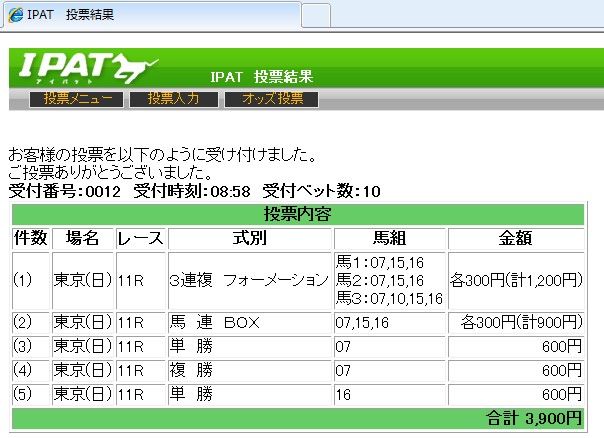This screenshot has height=438, width=604.
Task: Click the お客様の投票を以下のように受け付けました message
Action: [163, 155]
